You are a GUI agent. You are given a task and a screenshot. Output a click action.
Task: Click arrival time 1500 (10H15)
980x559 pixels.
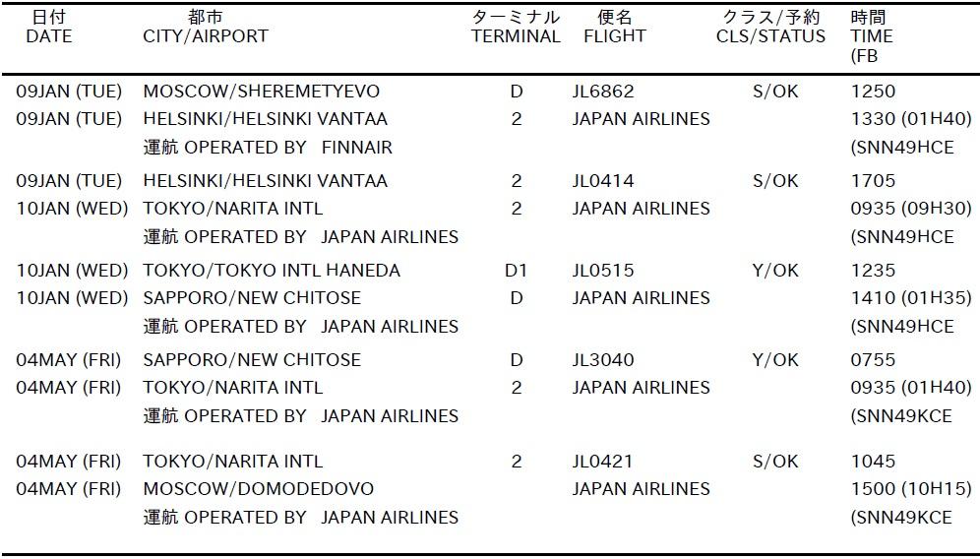click(911, 488)
